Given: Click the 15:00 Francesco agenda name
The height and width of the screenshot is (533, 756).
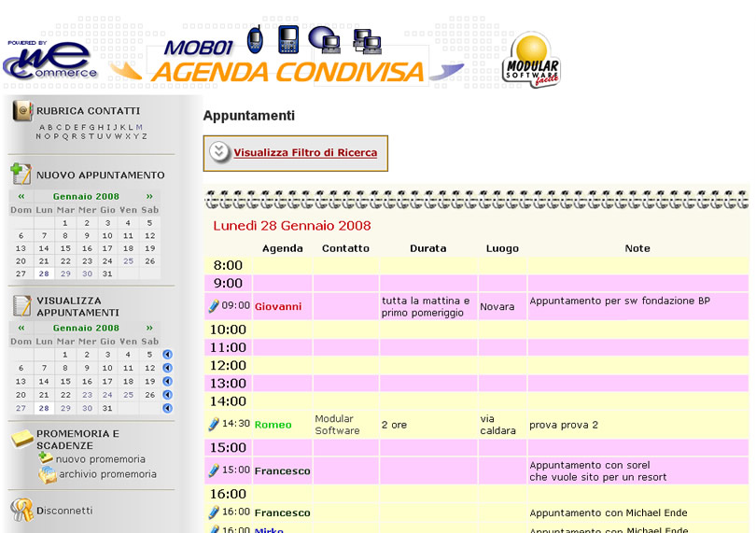Looking at the screenshot, I should [x=283, y=470].
